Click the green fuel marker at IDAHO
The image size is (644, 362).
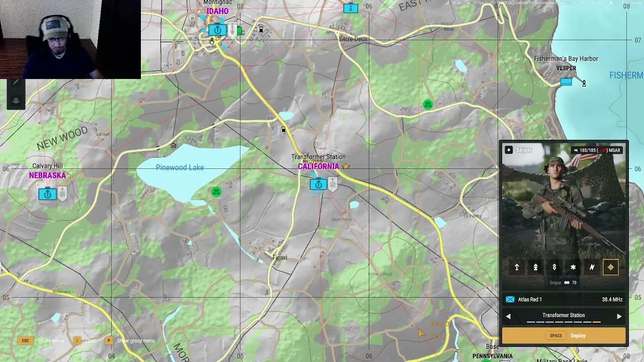click(x=240, y=31)
